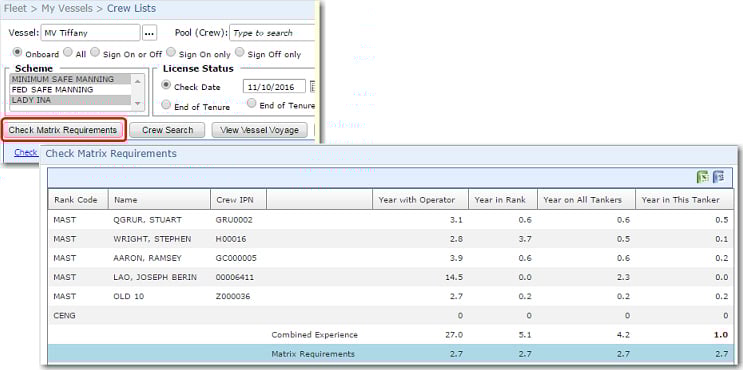Click the Check link below the buttons

(26, 153)
